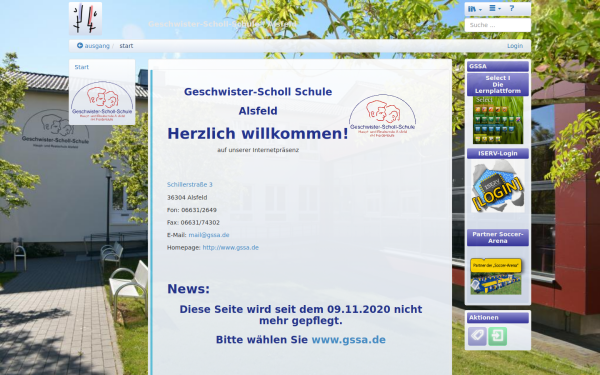The image size is (600, 375).
Task: Click the GSSA panel header
Action: point(498,66)
